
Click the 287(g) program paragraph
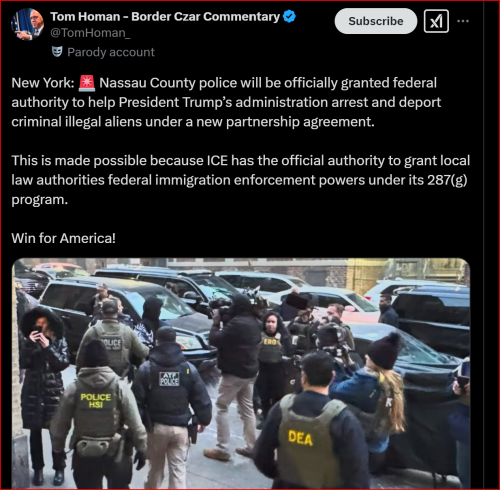pos(241,180)
